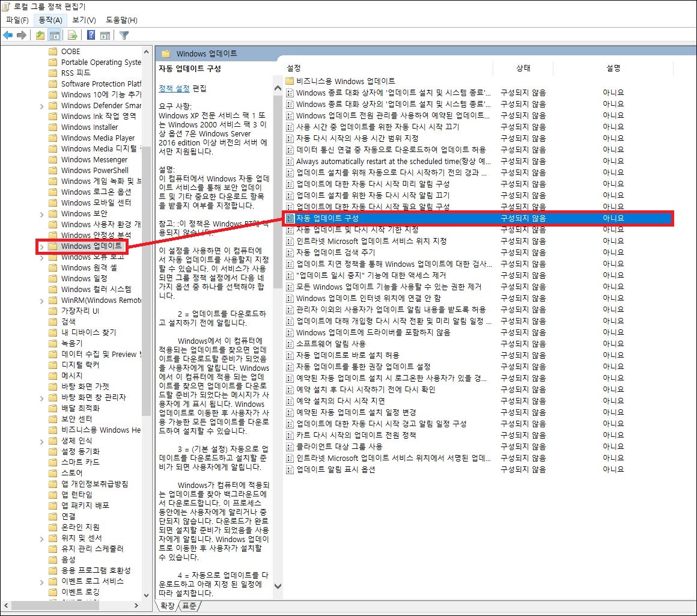Expand the Windows 보안 tree node
Viewport: 697px width, 616px height.
tap(42, 214)
